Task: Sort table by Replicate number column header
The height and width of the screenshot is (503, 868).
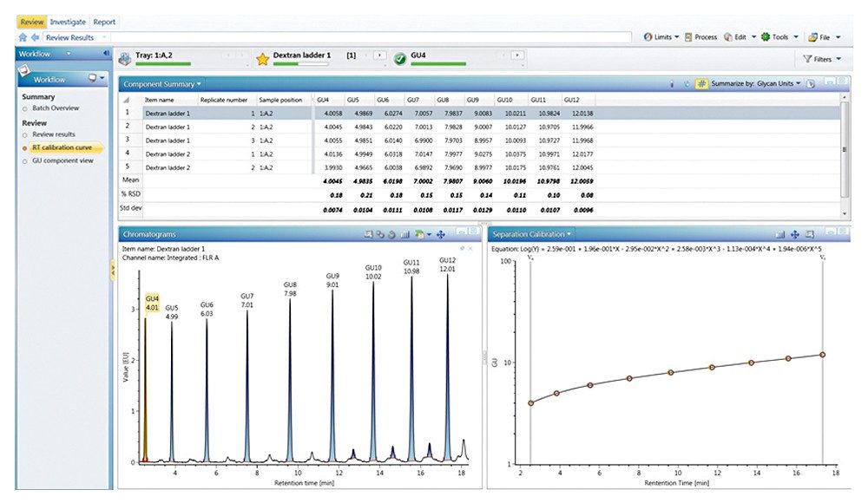Action: [226, 100]
